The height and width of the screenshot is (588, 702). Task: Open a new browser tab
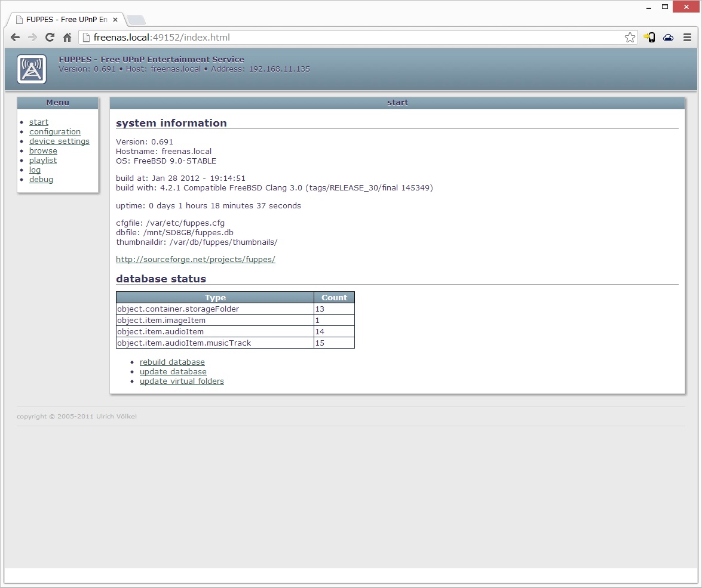click(x=136, y=20)
